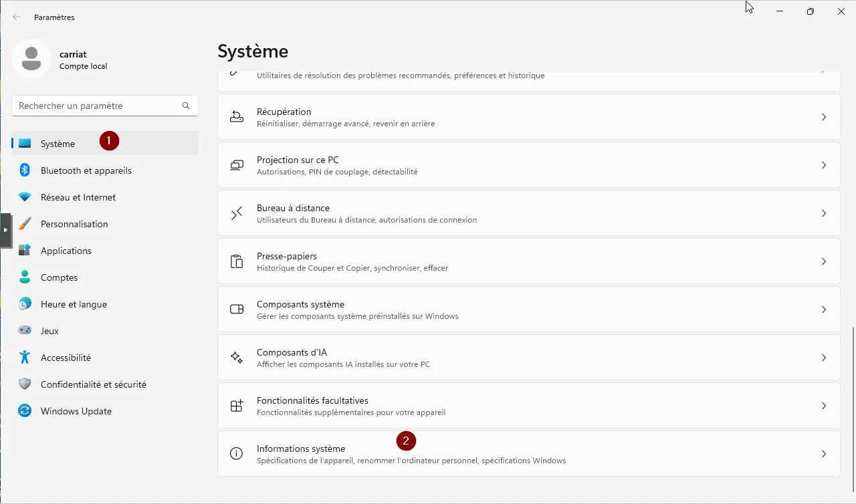
Task: Click the Windows Update sync icon
Action: coord(25,411)
